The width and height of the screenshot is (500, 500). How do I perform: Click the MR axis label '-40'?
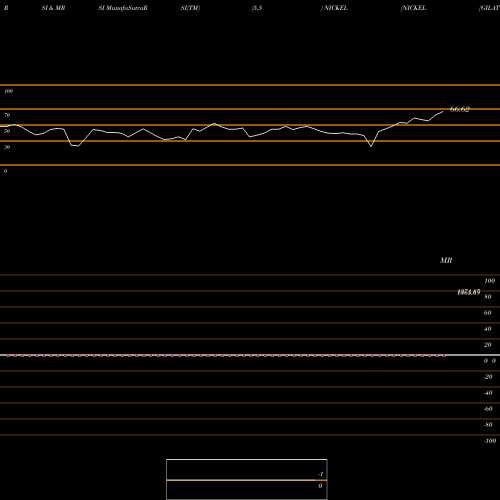click(x=488, y=393)
